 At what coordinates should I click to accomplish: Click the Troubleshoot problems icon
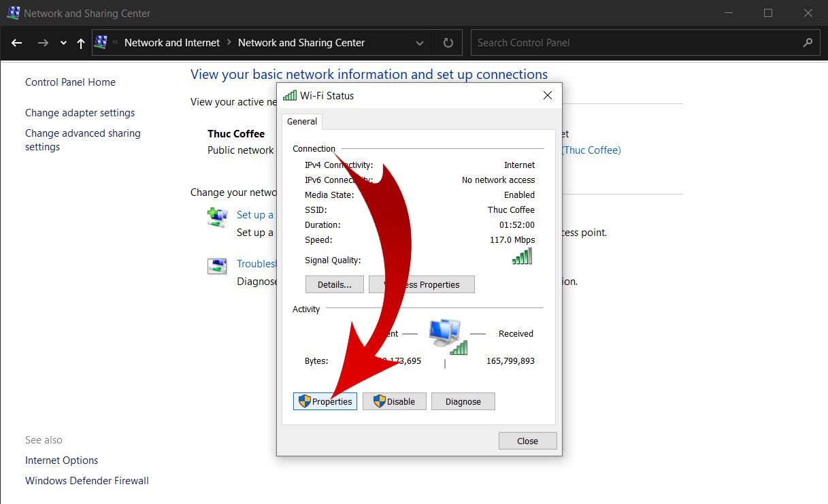(x=217, y=265)
